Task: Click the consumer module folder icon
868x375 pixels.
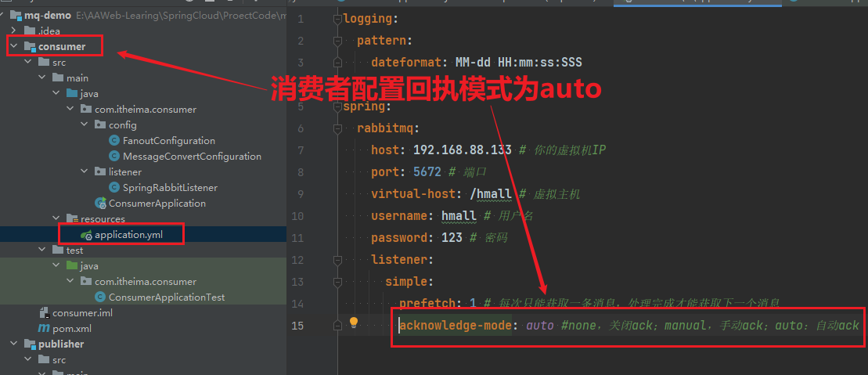Action: 30,47
